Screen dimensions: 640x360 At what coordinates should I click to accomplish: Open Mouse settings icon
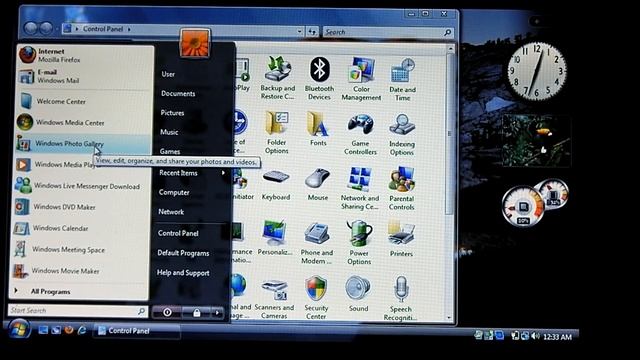coord(318,184)
